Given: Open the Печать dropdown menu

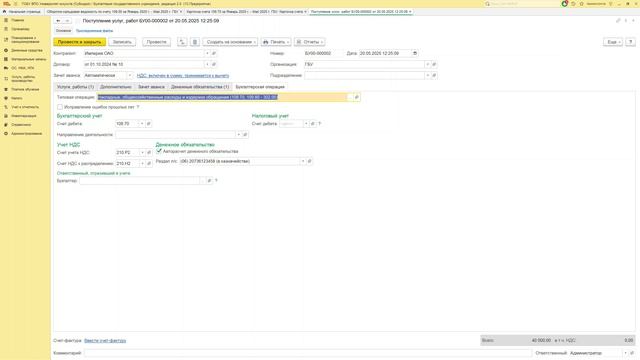Looking at the screenshot, I should click(x=276, y=42).
